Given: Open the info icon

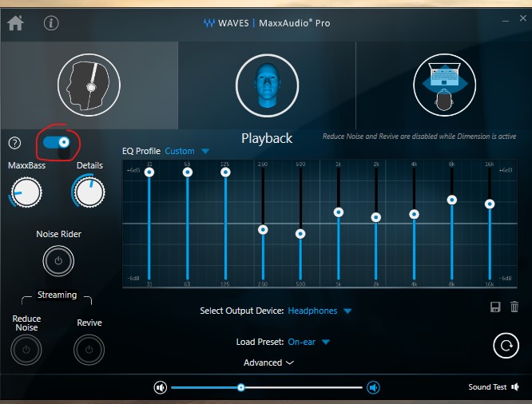Looking at the screenshot, I should coord(51,23).
